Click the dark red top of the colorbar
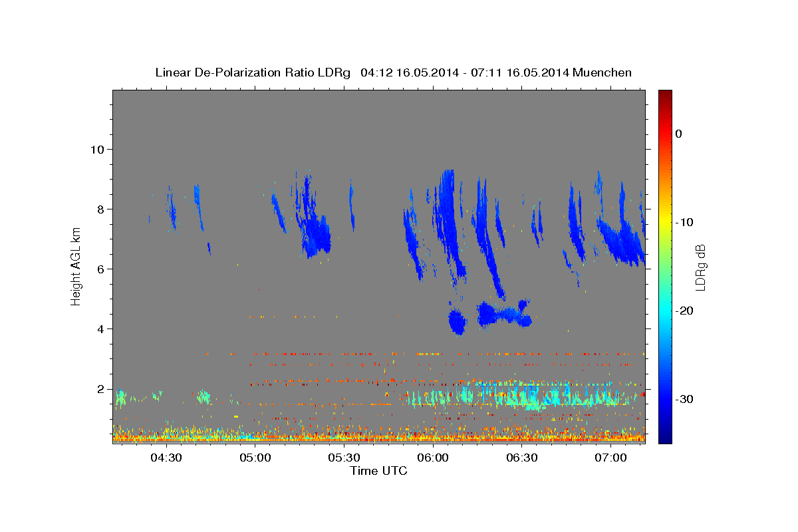Image resolution: width=798 pixels, height=532 pixels. click(x=664, y=94)
